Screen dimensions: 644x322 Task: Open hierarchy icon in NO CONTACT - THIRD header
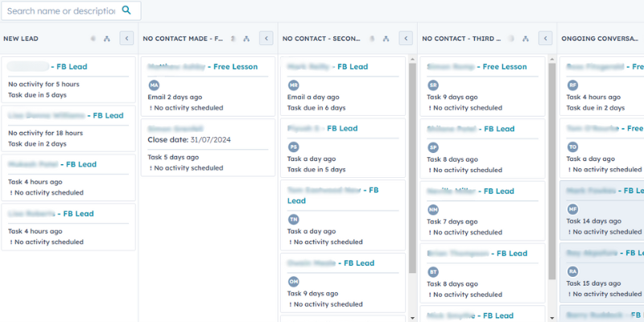(x=526, y=39)
